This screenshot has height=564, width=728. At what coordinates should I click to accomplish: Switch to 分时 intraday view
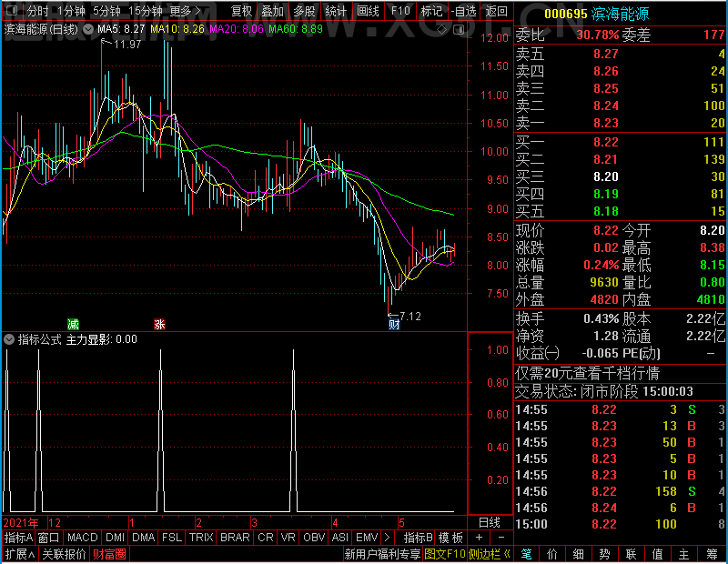click(37, 11)
